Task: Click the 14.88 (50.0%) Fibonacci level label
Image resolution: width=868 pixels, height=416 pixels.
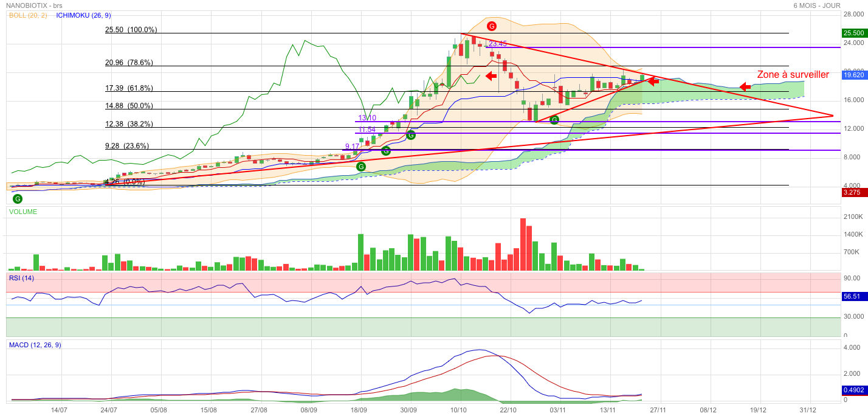Action: click(x=129, y=106)
